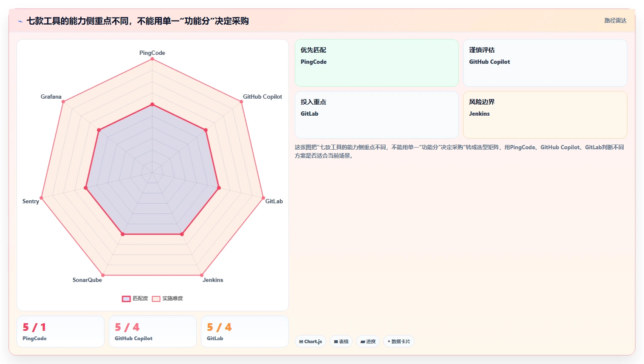Screen dimensions: 644x364
Task: Select the 表格 tag chip
Action: pos(341,341)
